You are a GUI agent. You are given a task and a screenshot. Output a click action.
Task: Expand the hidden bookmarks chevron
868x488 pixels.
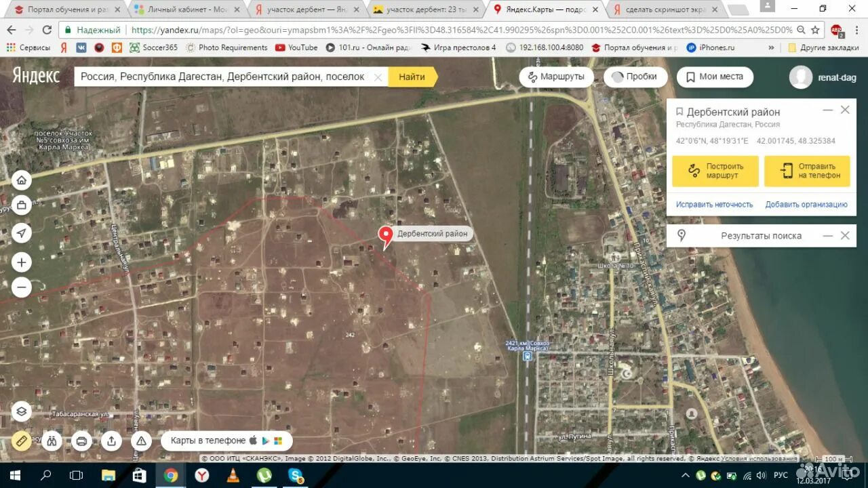pyautogui.click(x=771, y=47)
